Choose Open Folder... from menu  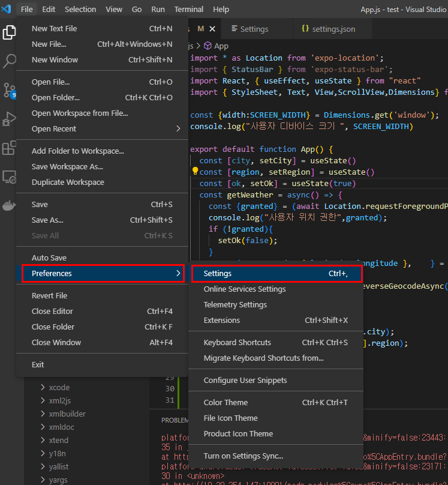(x=102, y=97)
